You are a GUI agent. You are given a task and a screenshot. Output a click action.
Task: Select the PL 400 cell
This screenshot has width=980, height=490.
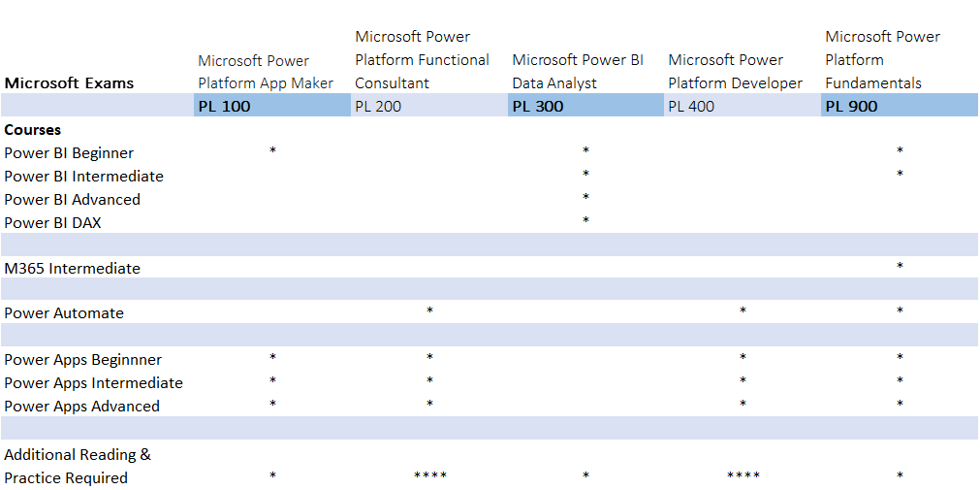coord(691,107)
